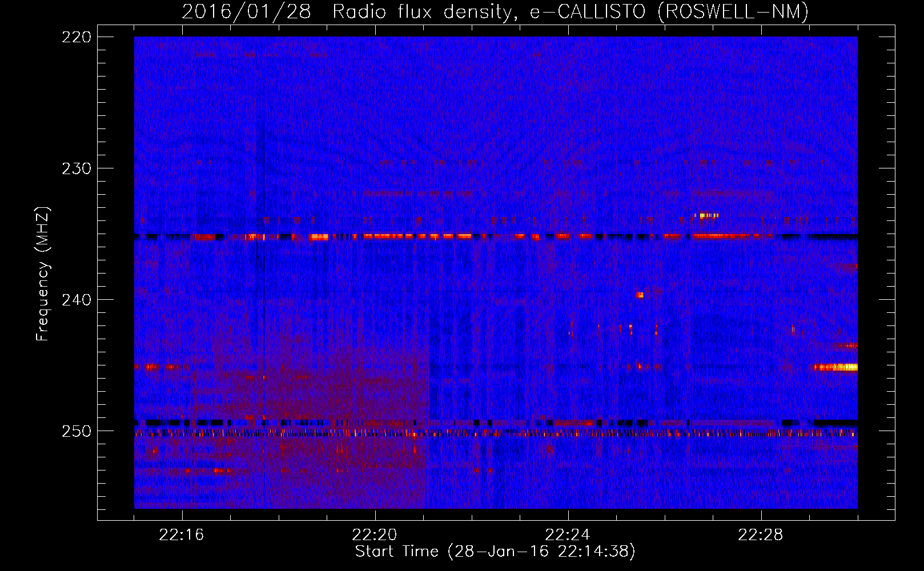Click the yellow burst near 234 MHz after 22:26
924x571 pixels.
(x=706, y=215)
